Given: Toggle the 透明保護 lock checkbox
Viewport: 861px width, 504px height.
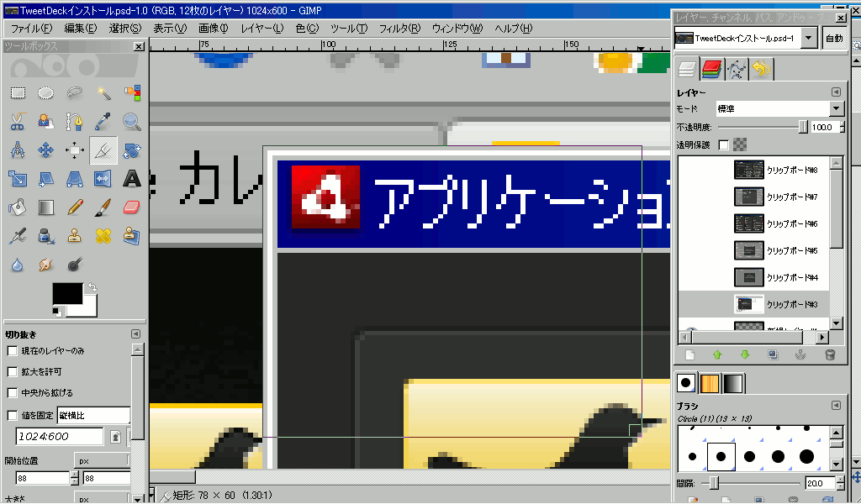Looking at the screenshot, I should (724, 144).
